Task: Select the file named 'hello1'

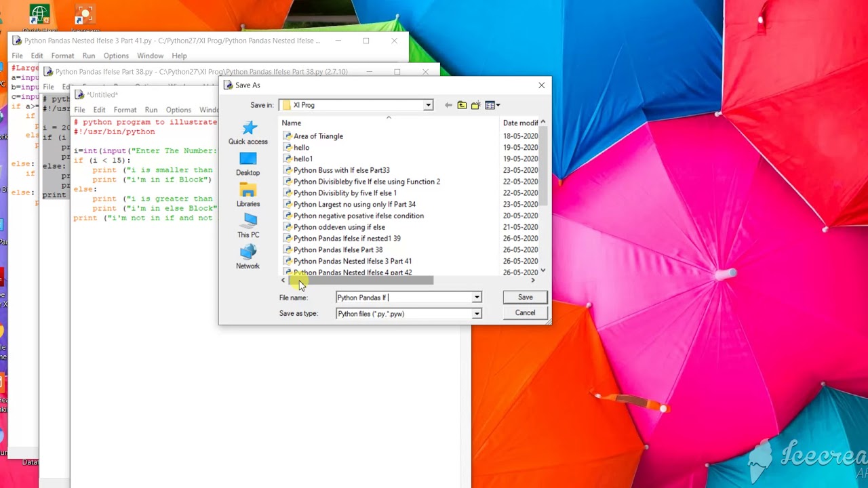Action: (303, 159)
